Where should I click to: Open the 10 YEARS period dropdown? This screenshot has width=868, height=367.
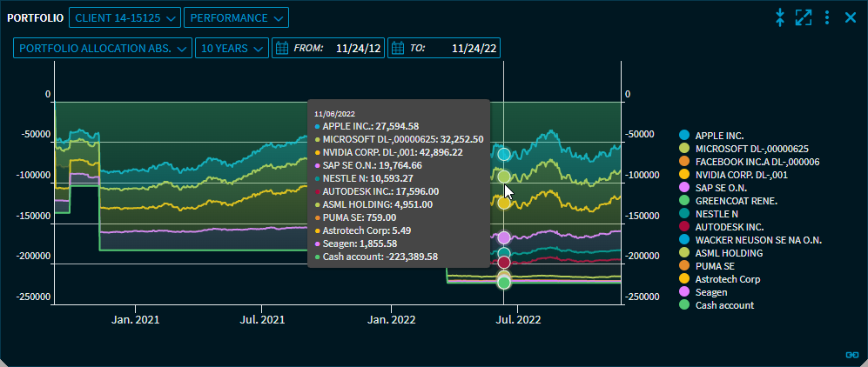(231, 49)
